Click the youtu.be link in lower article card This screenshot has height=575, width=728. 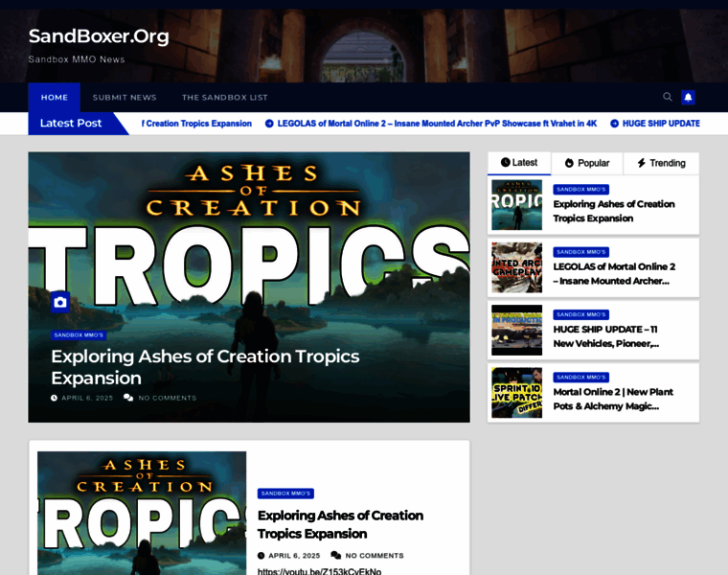coord(319,571)
